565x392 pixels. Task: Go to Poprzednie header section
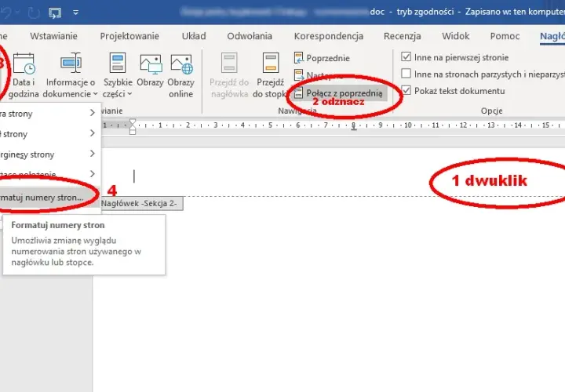coord(322,58)
